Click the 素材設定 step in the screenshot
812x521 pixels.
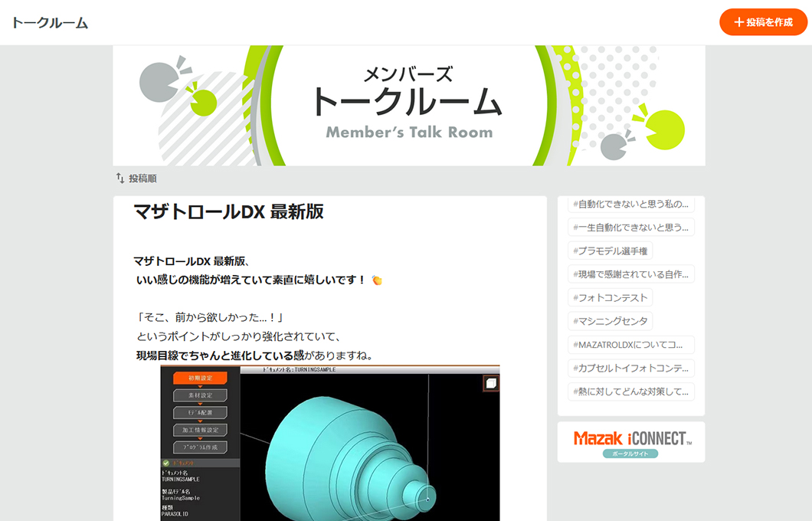(x=200, y=395)
